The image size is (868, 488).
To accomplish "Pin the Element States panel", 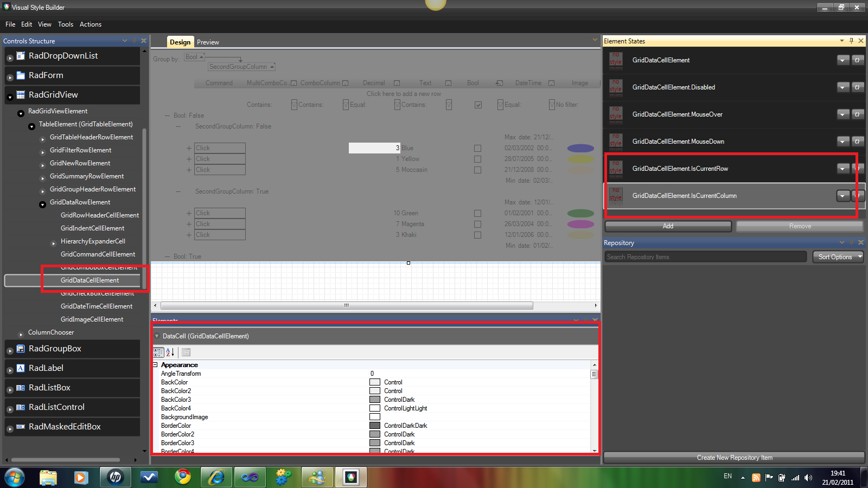I will coord(851,41).
